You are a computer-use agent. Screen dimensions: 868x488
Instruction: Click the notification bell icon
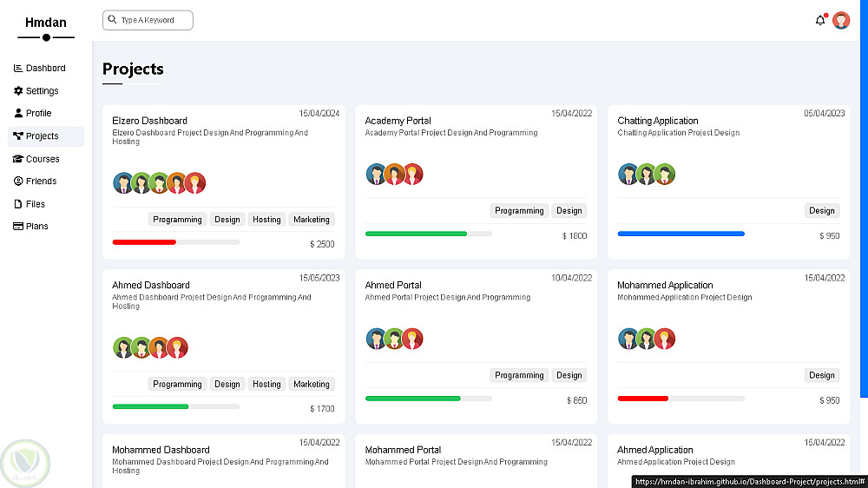[x=820, y=20]
